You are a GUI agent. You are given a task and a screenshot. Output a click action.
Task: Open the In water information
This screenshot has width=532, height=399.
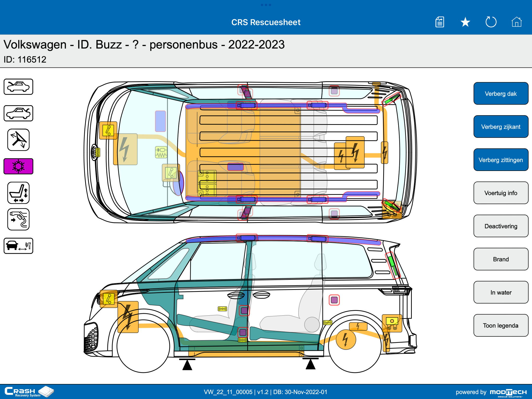[501, 292]
